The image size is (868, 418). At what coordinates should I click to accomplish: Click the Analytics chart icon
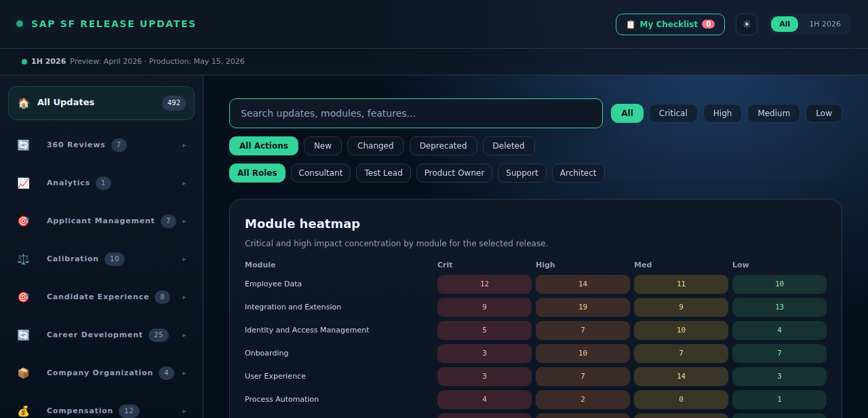coord(24,183)
